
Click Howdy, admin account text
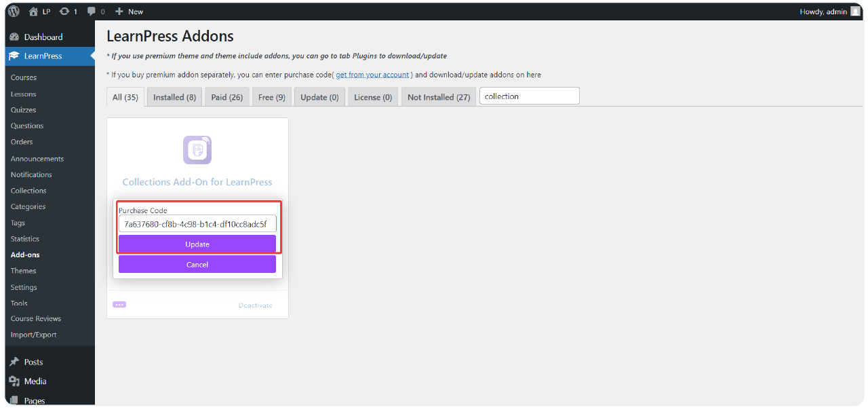coord(823,12)
